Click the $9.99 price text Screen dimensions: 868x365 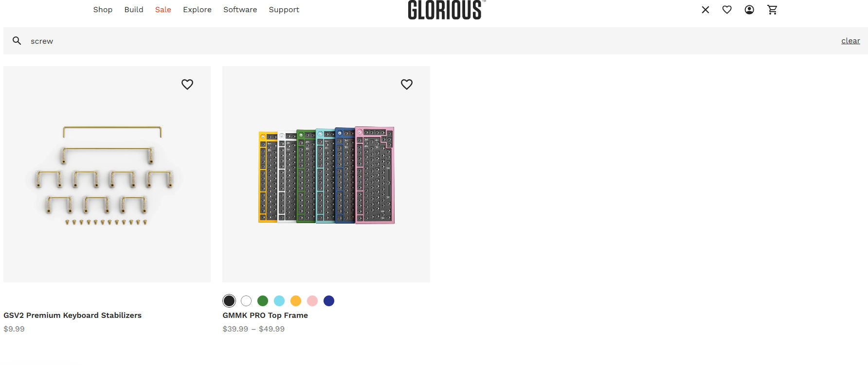(x=14, y=329)
